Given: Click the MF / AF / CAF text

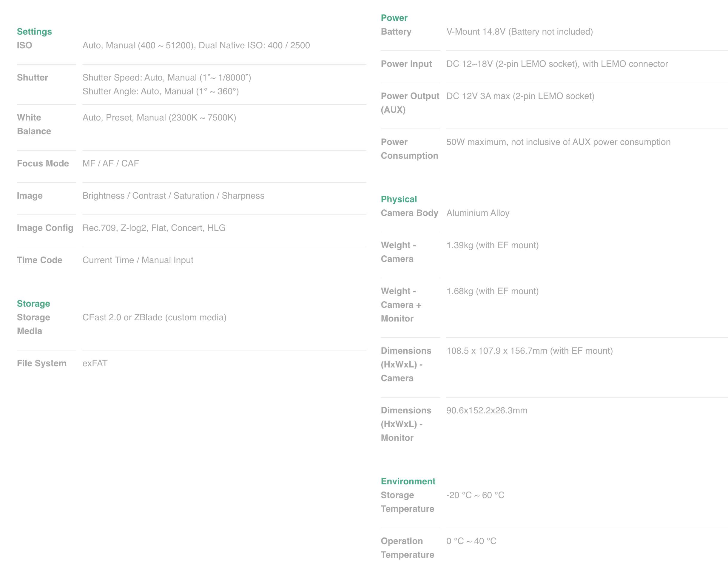Looking at the screenshot, I should coord(110,163).
